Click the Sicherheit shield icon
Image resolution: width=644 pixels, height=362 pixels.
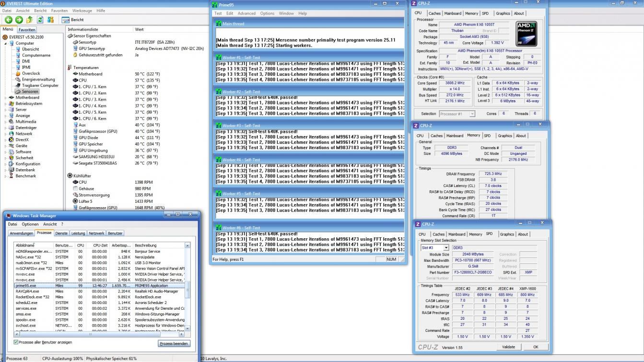[12, 158]
